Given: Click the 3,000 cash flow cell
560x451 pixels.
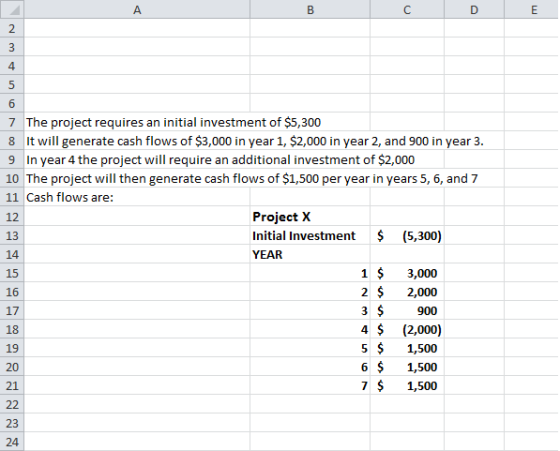Looking at the screenshot, I should (x=407, y=273).
